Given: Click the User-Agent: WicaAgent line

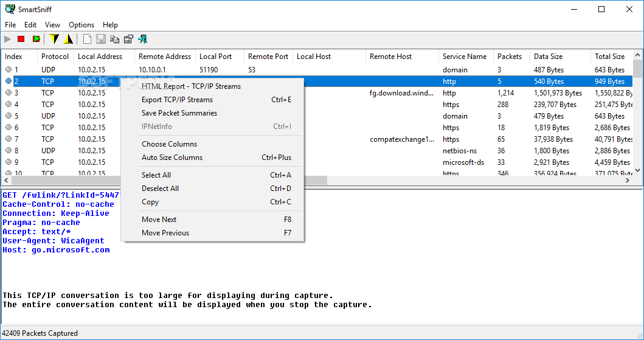Looking at the screenshot, I should (54, 241).
